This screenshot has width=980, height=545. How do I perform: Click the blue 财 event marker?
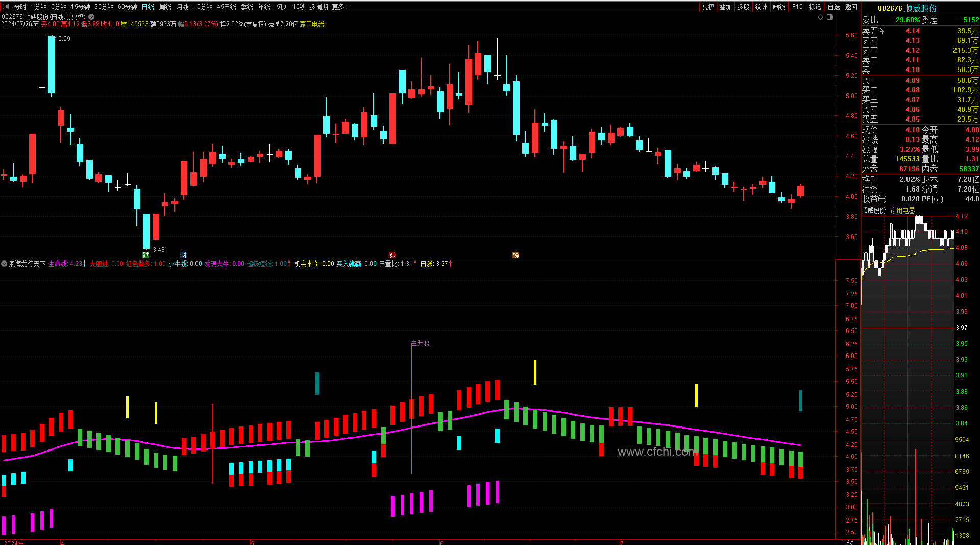click(x=183, y=255)
